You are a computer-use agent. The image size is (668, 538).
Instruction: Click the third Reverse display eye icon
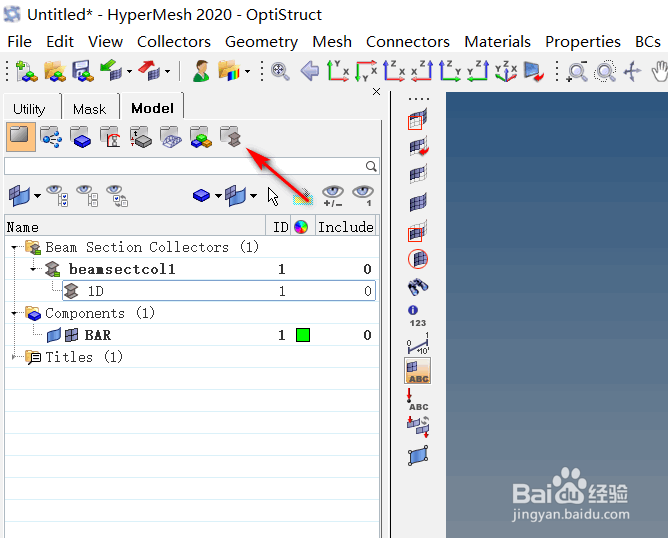point(117,196)
